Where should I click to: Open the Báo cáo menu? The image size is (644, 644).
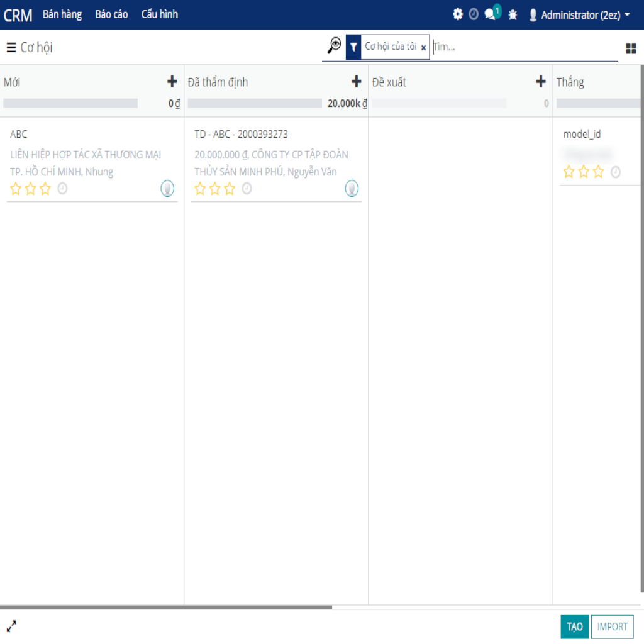pos(111,14)
